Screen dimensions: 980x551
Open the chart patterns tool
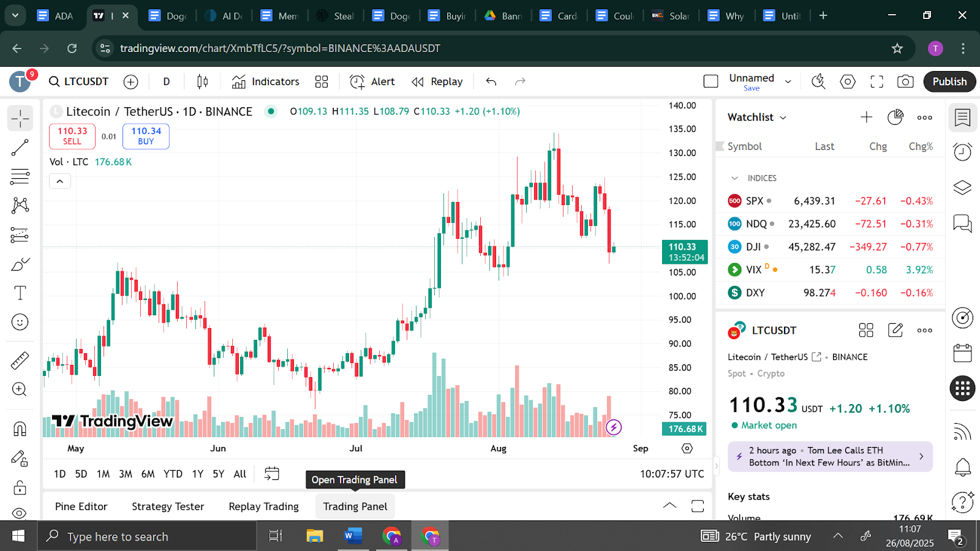[x=20, y=205]
